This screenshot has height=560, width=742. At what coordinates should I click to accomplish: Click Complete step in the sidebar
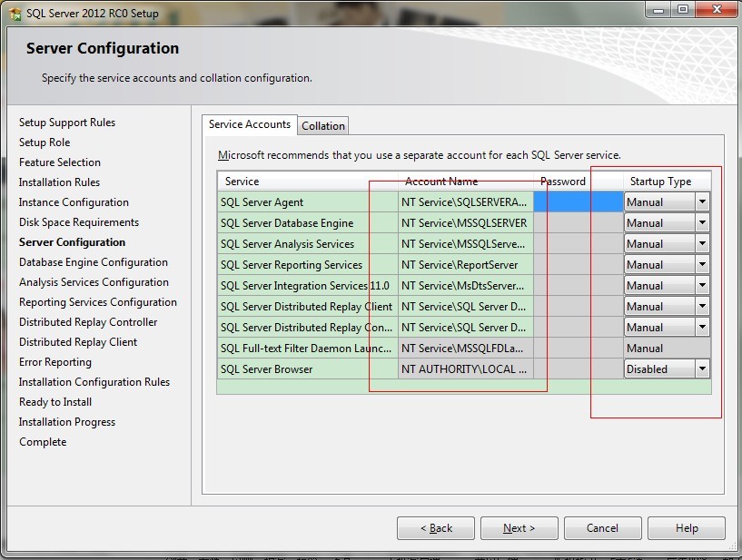click(43, 442)
